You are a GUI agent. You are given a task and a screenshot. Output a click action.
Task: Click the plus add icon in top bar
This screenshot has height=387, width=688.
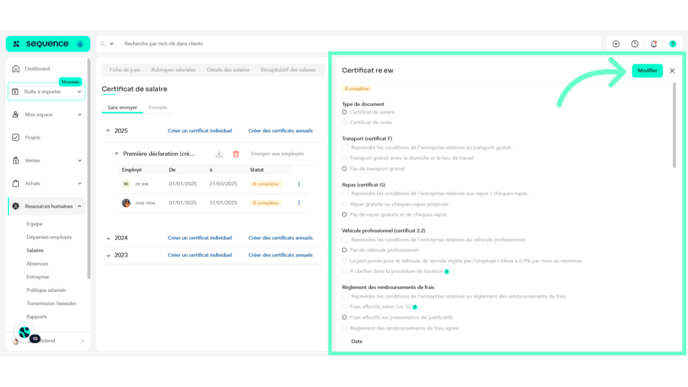[x=616, y=44]
